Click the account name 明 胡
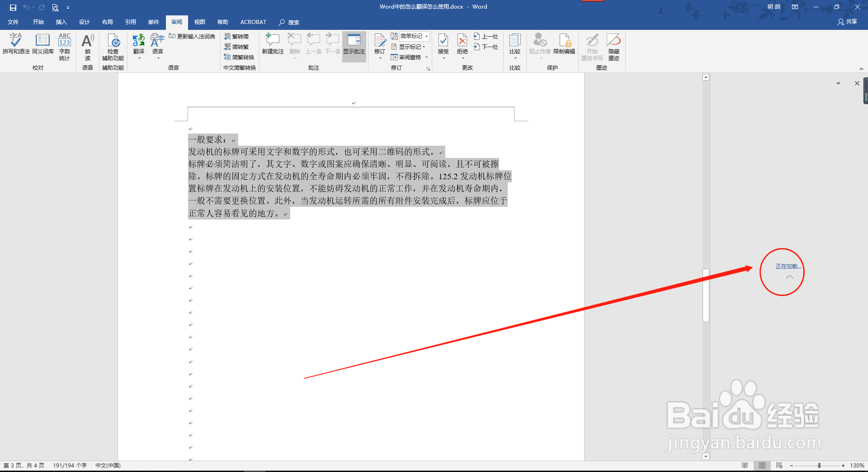The image size is (868, 472). coord(774,7)
